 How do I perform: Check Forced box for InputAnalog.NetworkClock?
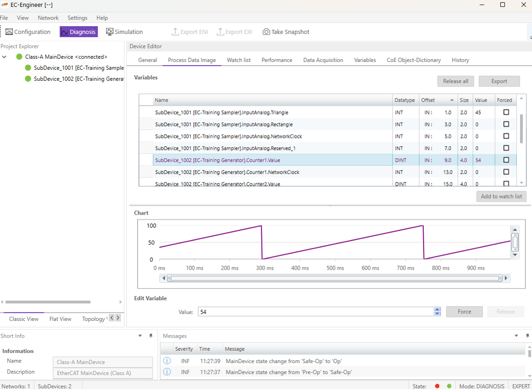(506, 136)
